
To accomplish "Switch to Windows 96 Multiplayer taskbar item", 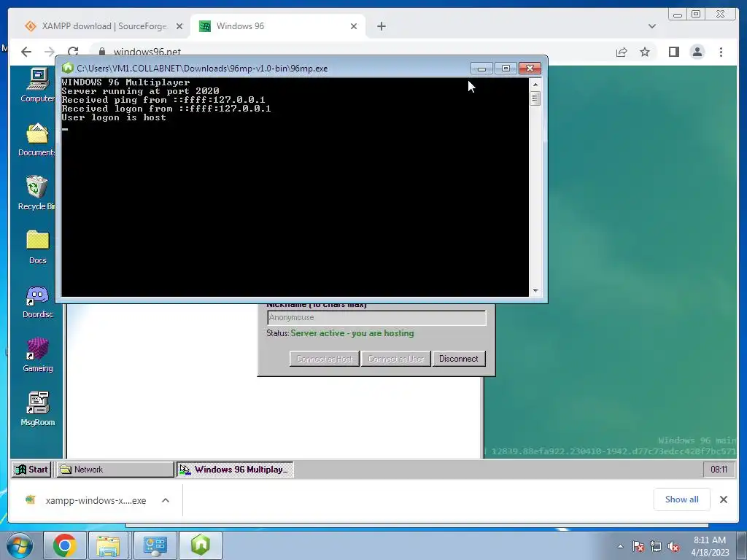I will [236, 470].
